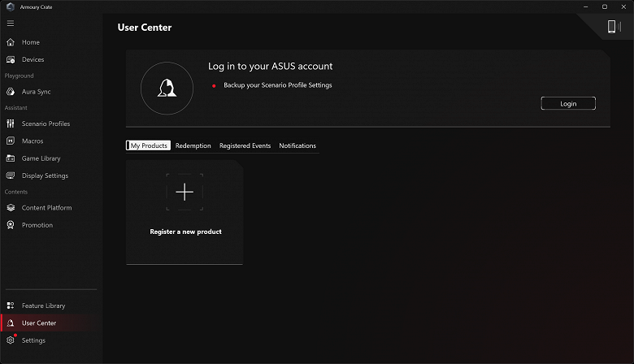Click the Login button

coord(568,103)
